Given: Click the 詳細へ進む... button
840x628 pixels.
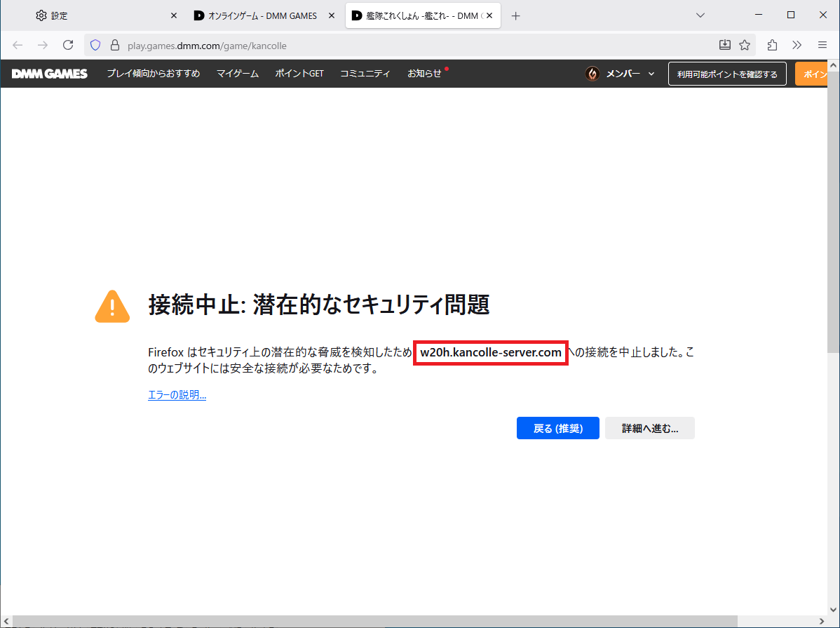Looking at the screenshot, I should (x=649, y=428).
